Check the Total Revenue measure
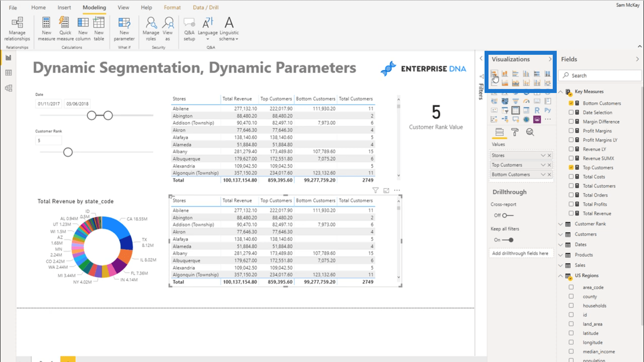Screen dimensions: 644x362 pos(571,214)
